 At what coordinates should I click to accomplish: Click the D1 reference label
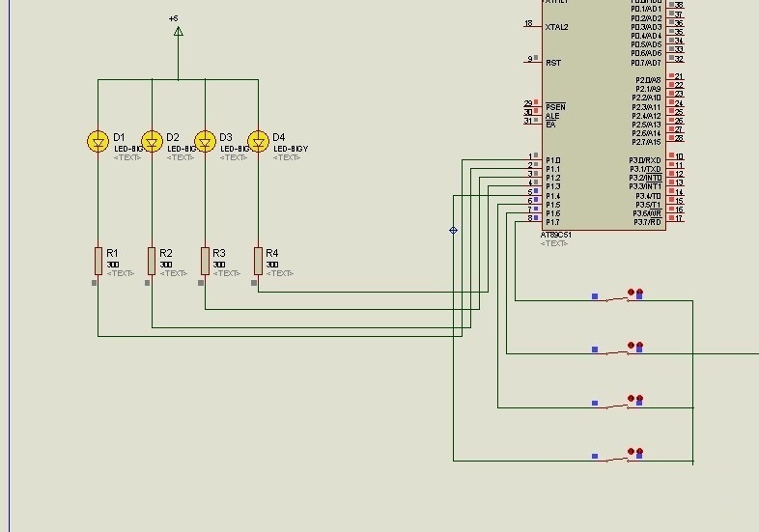click(119, 137)
